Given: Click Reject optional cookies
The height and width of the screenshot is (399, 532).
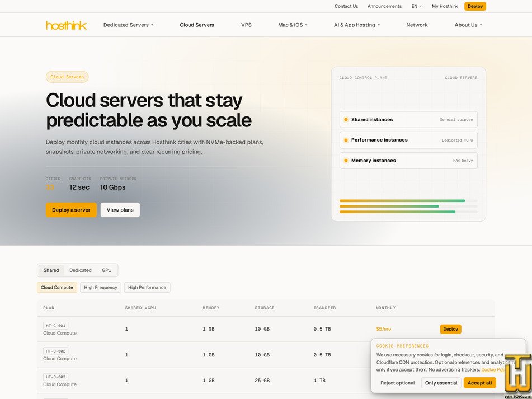Looking at the screenshot, I should point(397,383).
